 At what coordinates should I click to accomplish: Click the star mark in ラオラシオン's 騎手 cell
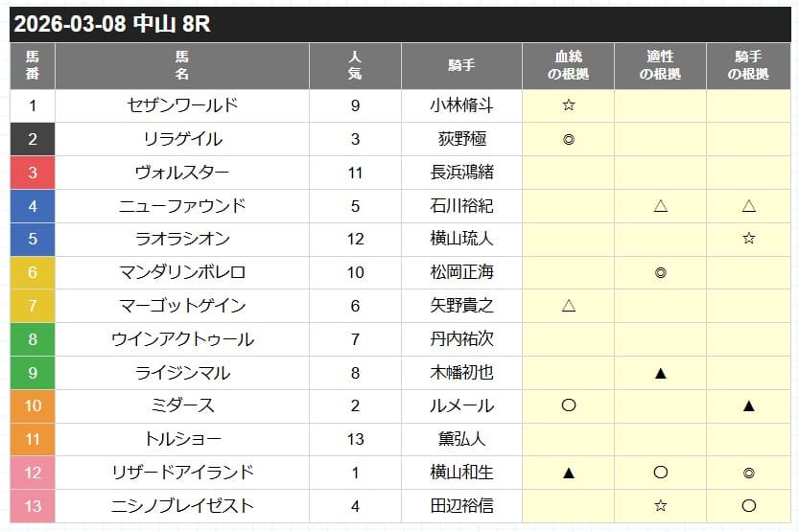[749, 239]
